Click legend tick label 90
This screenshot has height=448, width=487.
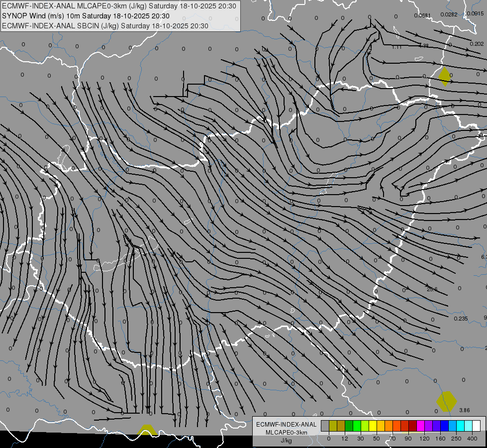[408, 439]
